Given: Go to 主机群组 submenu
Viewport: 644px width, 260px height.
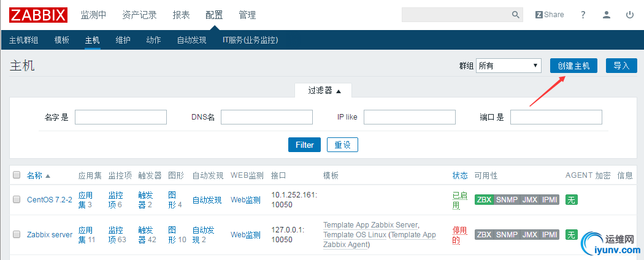Looking at the screenshot, I should pyautogui.click(x=24, y=40).
